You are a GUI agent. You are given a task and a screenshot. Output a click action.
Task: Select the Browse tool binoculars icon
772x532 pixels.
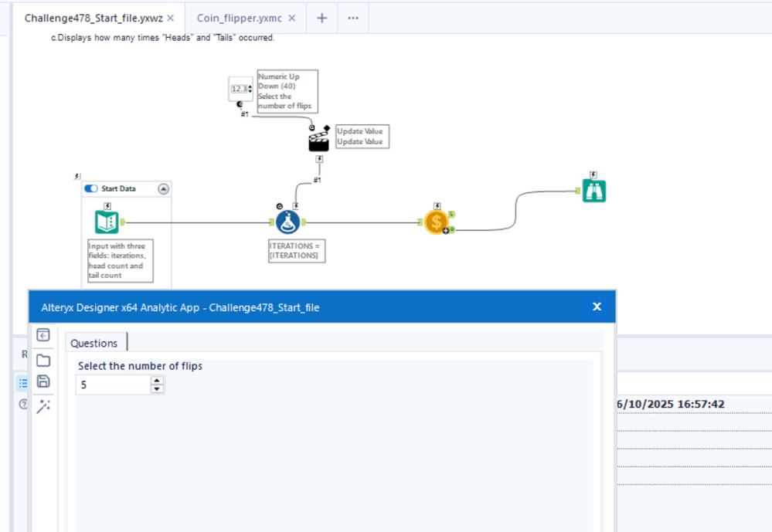[594, 191]
